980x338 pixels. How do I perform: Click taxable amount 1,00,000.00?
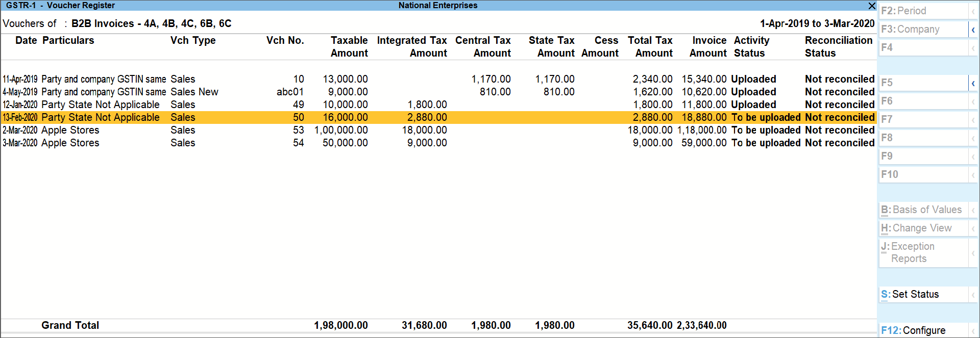click(x=341, y=130)
